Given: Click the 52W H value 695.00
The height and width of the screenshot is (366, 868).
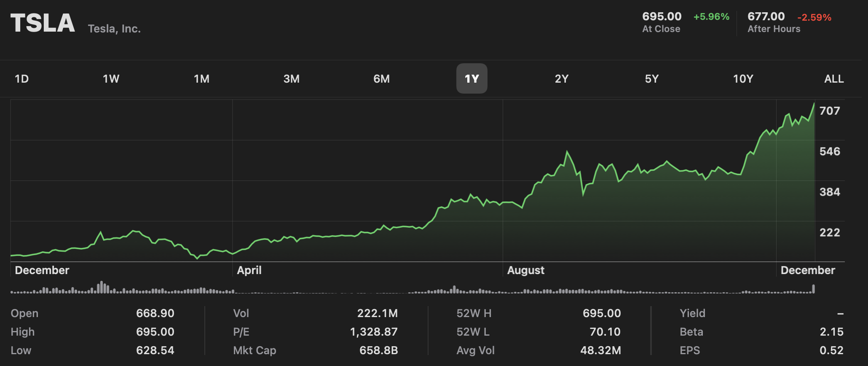Looking at the screenshot, I should point(602,313).
